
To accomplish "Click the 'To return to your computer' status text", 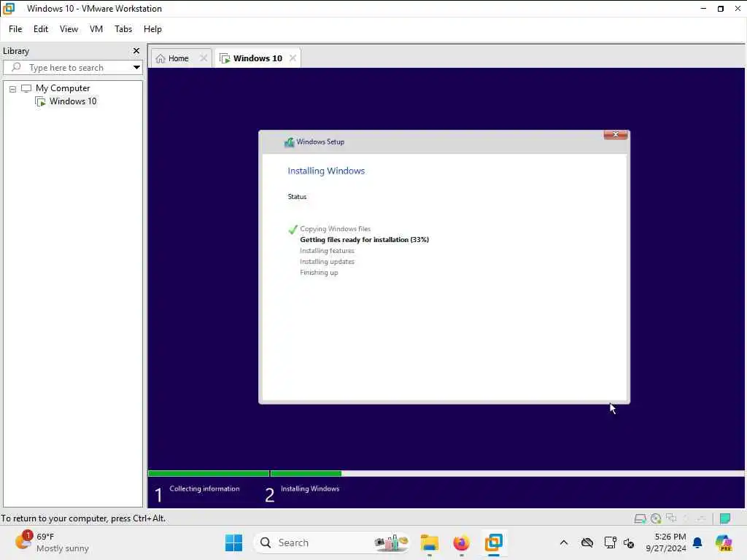I will [x=83, y=518].
